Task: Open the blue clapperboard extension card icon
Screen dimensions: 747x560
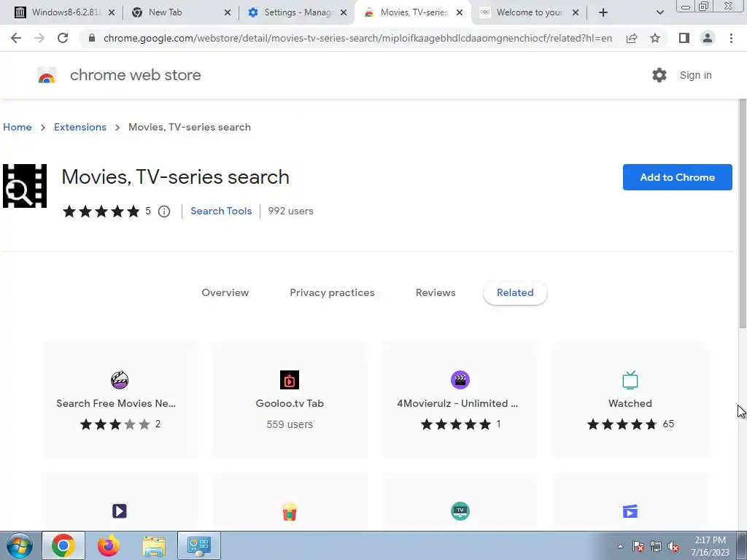Action: click(x=630, y=511)
